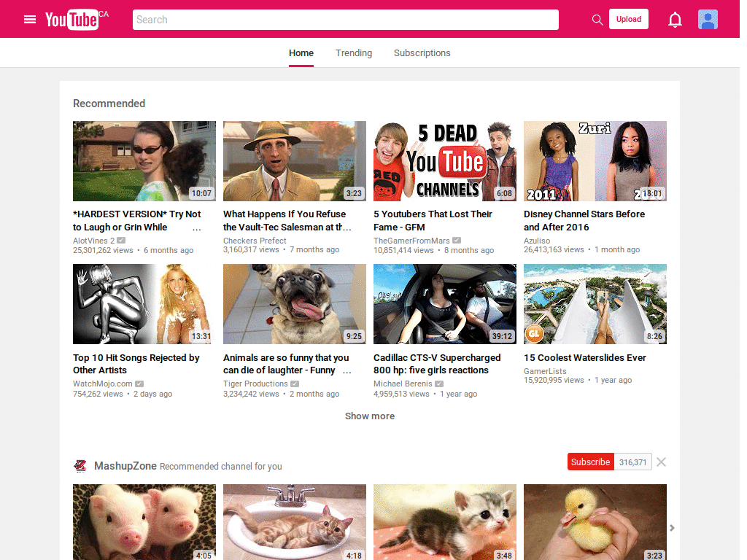Dismiss MashupZone recommended channel with X

click(x=661, y=462)
